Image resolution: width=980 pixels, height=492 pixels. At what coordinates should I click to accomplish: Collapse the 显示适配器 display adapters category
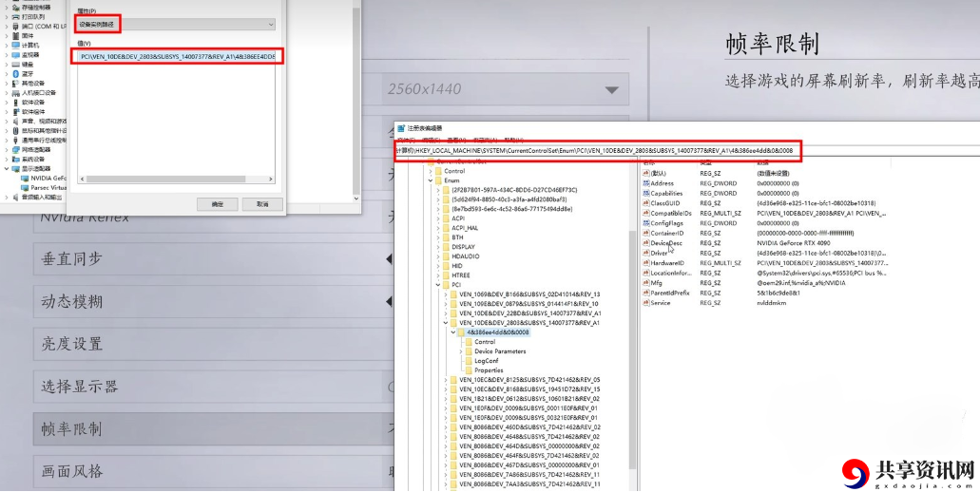click(x=7, y=168)
